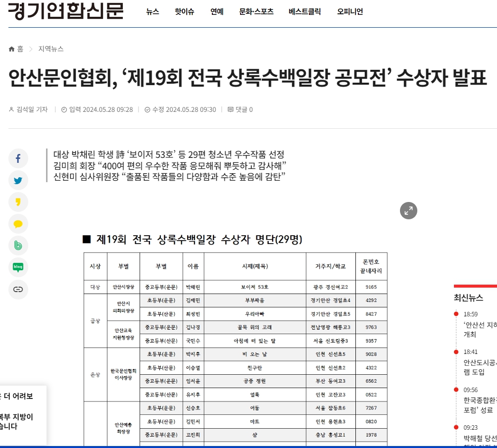Share to Naver blog icon
Image resolution: width=497 pixels, height=448 pixels.
click(x=18, y=267)
